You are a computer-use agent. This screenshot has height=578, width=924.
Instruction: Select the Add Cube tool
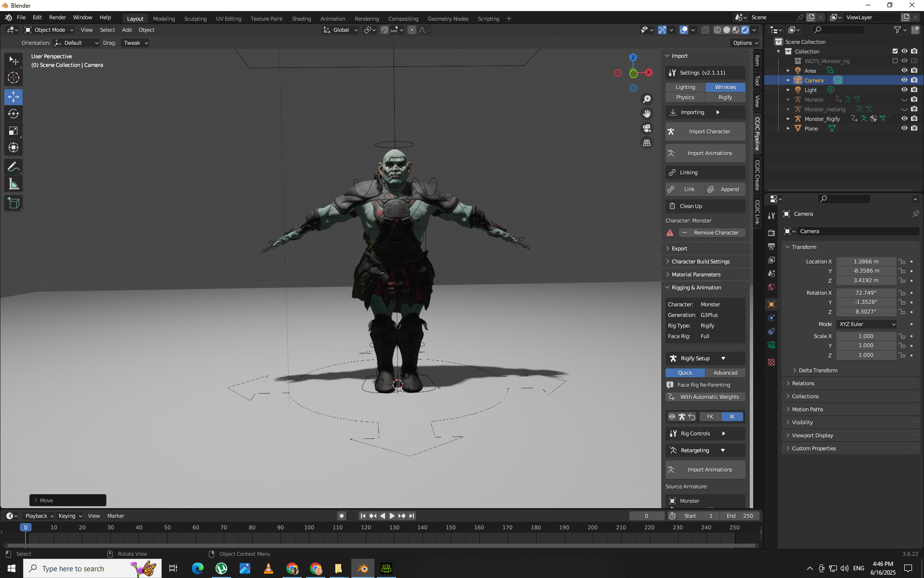pos(13,203)
